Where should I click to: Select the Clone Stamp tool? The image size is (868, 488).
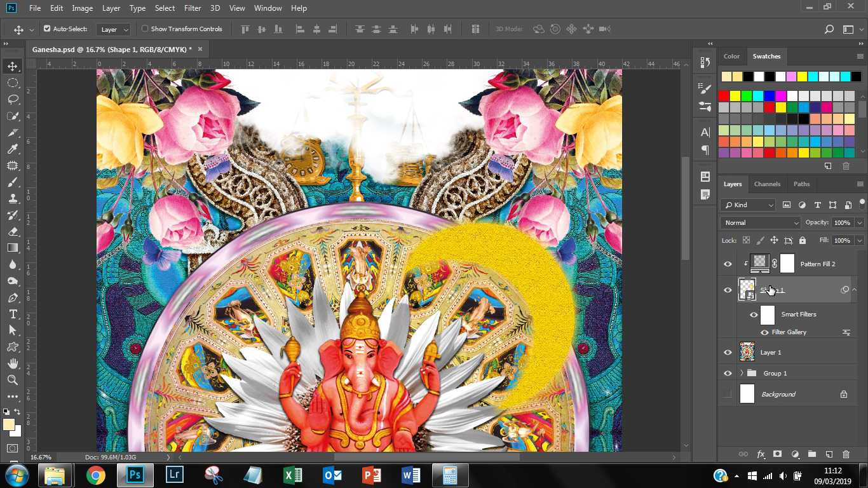tap(13, 198)
